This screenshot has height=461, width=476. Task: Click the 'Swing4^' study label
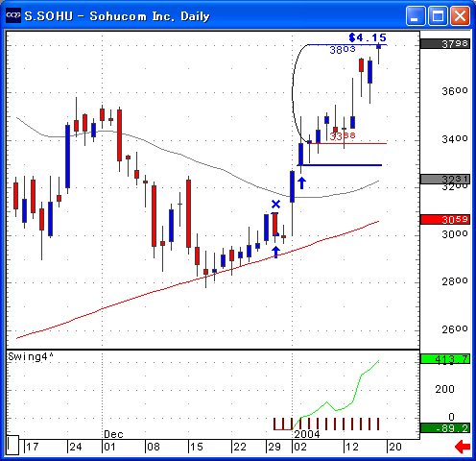click(x=31, y=357)
